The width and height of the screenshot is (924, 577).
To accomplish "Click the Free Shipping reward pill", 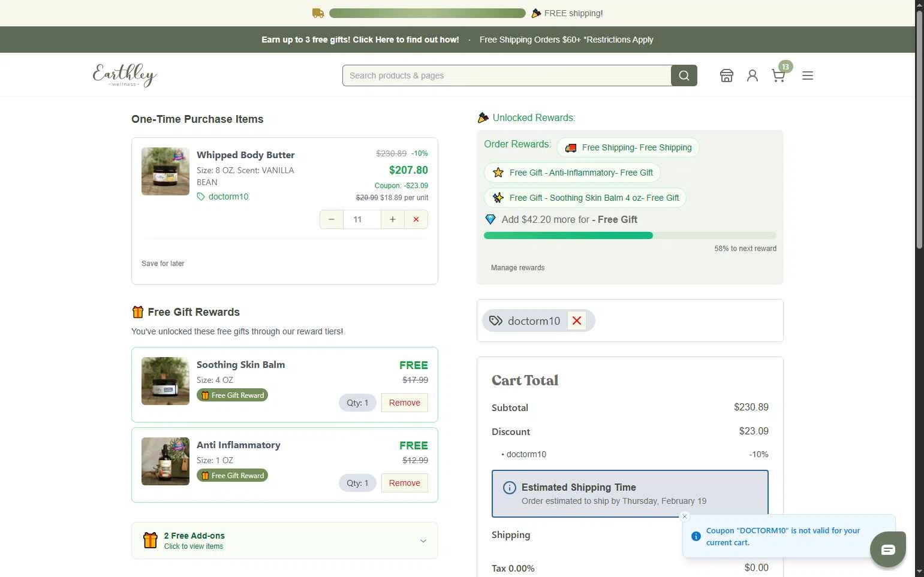I will coord(628,147).
